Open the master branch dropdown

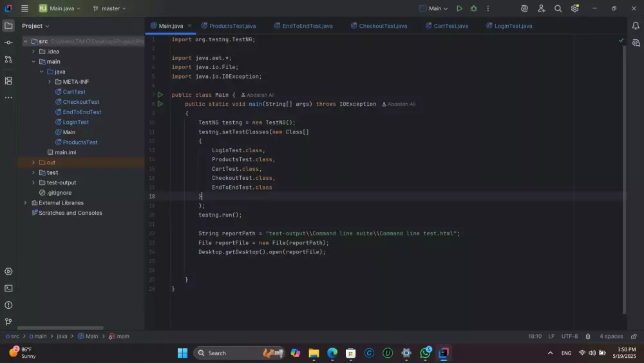[109, 8]
